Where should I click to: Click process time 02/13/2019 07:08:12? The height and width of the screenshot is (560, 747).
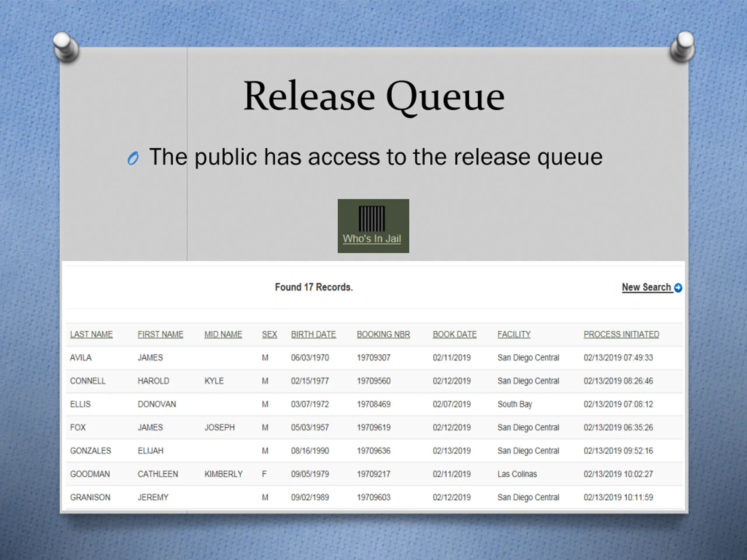(x=618, y=404)
